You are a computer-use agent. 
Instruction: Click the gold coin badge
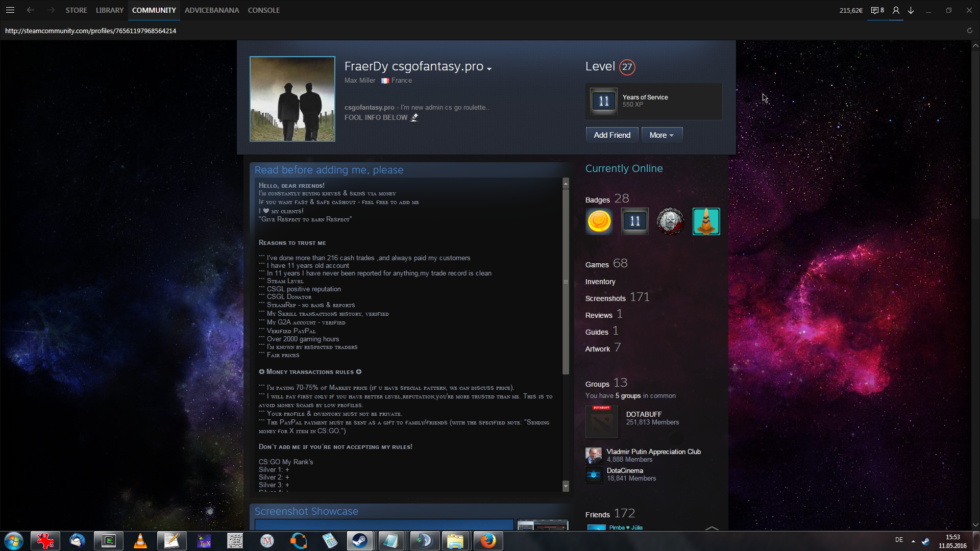pyautogui.click(x=599, y=221)
